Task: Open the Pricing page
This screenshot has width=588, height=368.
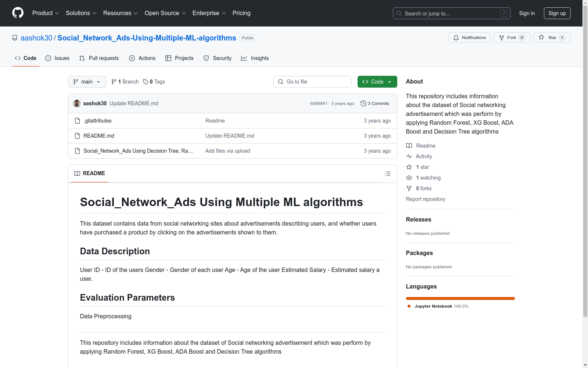Action: click(241, 13)
